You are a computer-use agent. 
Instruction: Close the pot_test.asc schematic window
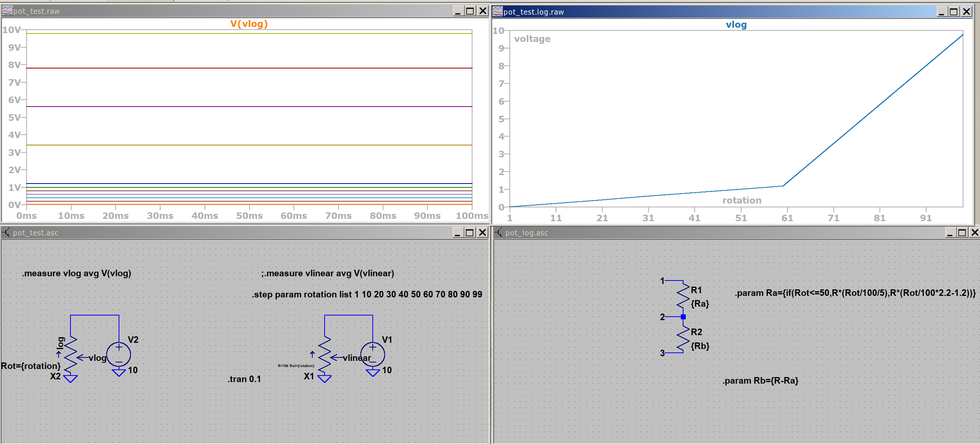tap(482, 232)
